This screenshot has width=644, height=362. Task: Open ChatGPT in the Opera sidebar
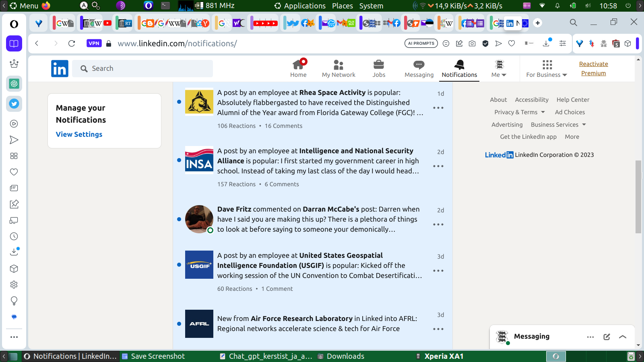pyautogui.click(x=14, y=84)
